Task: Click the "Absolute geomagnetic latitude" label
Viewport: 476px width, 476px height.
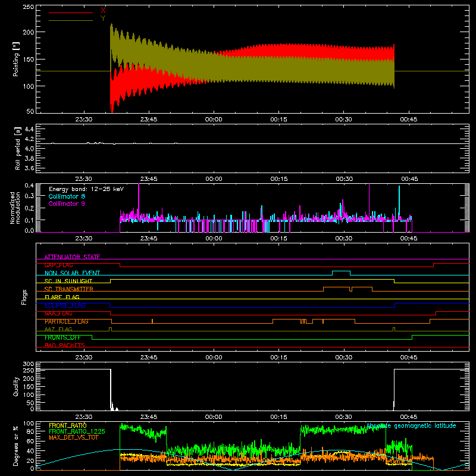Action: (411, 426)
